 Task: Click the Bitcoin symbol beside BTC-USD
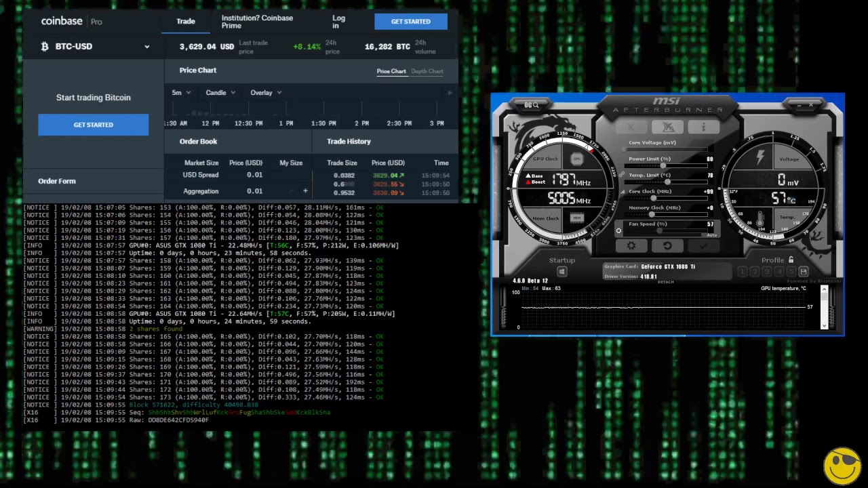point(45,46)
